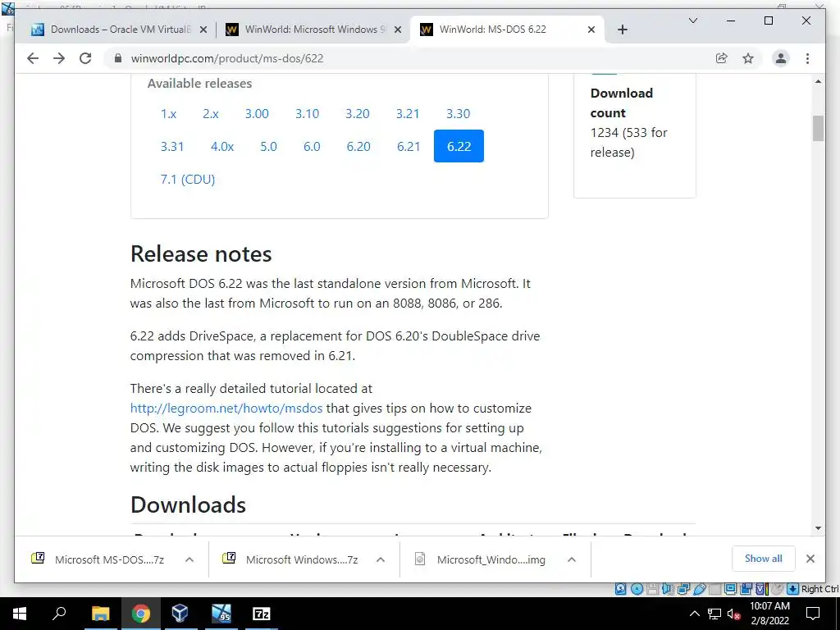Image resolution: width=840 pixels, height=630 pixels.
Task: Open VirtualBox from the taskbar
Action: 180,614
